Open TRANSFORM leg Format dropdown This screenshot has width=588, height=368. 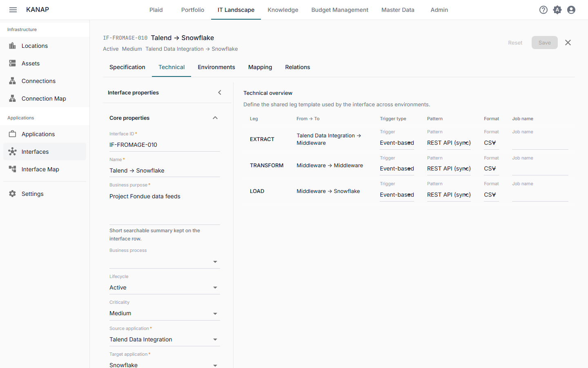491,168
